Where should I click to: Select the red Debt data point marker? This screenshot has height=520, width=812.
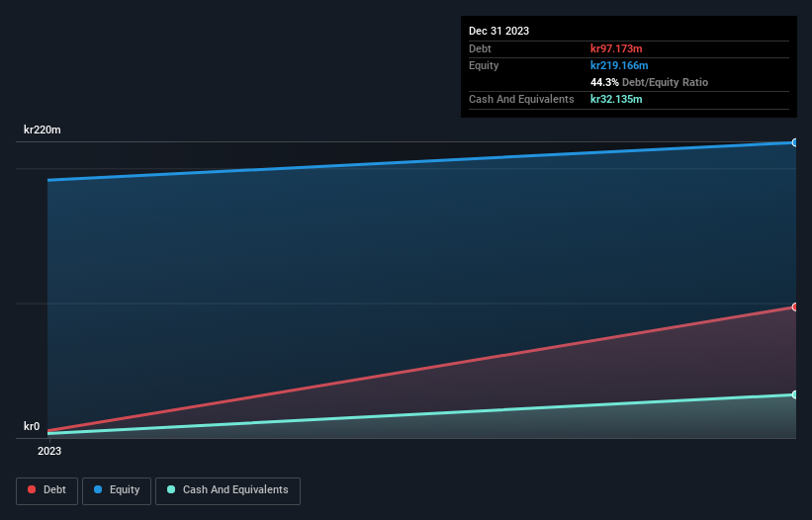[795, 306]
